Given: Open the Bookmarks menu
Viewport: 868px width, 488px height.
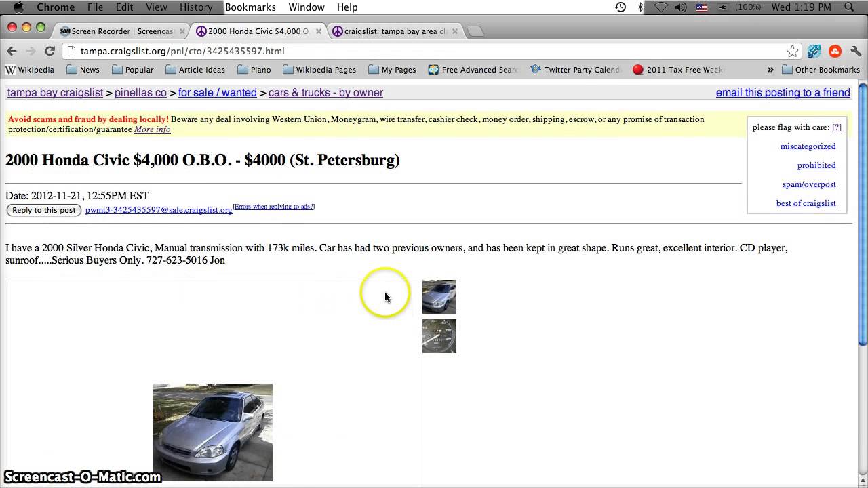Looking at the screenshot, I should (250, 7).
